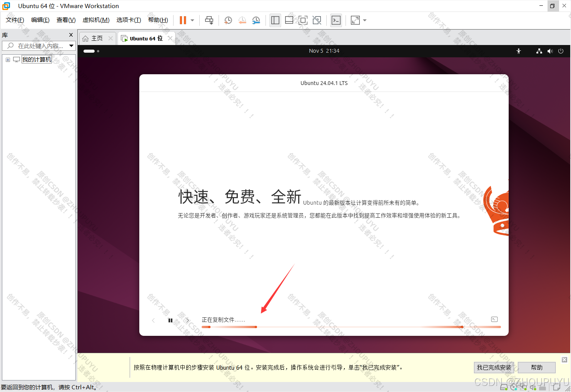The height and width of the screenshot is (392, 571).
Task: Send Ctrl+Alt+Del to the virtual machine
Action: 209,20
